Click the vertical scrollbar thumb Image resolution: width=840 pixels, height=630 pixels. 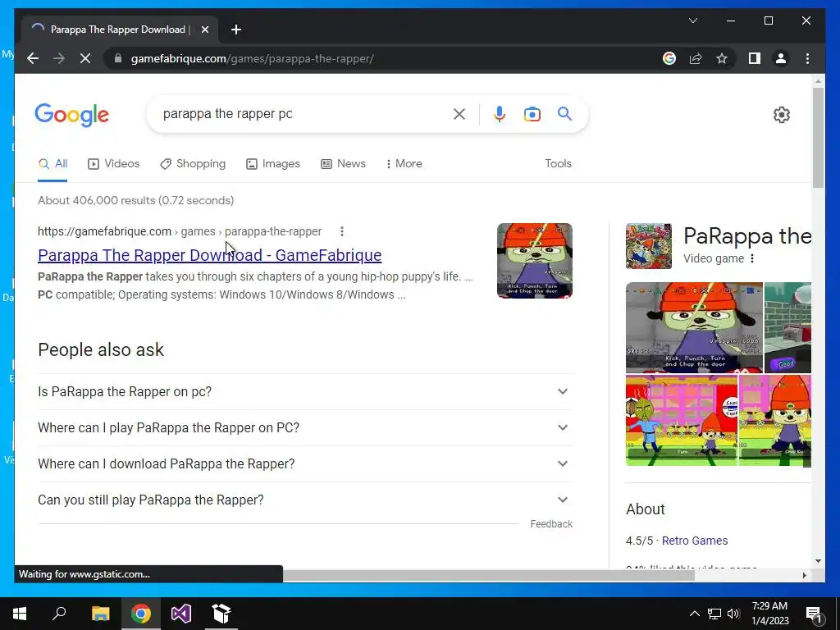click(818, 138)
